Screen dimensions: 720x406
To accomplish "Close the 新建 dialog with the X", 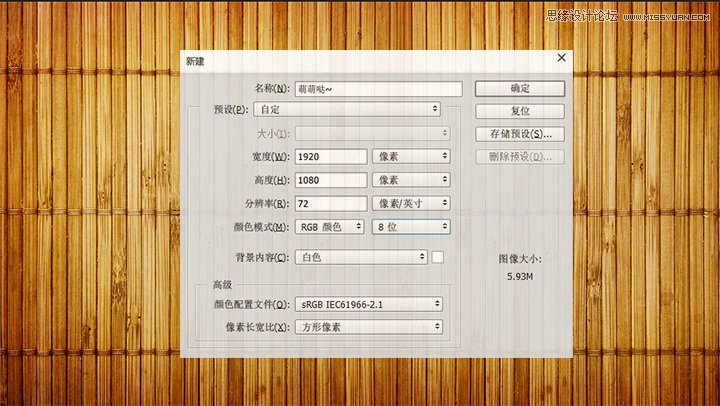I will click(561, 59).
